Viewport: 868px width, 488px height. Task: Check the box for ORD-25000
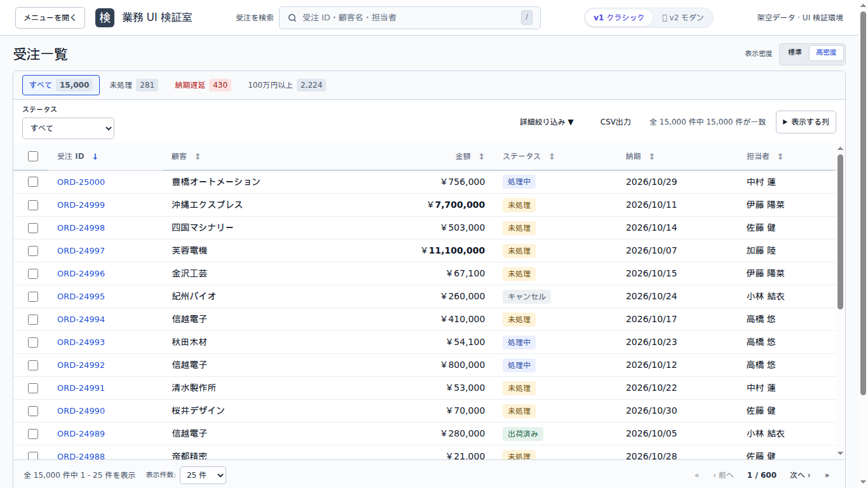(x=33, y=182)
